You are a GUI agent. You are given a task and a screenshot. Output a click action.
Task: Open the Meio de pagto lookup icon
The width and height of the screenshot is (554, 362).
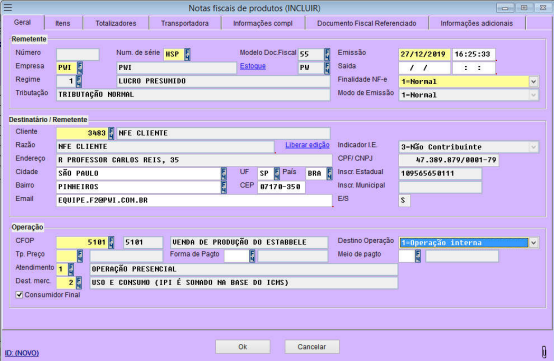(x=418, y=256)
